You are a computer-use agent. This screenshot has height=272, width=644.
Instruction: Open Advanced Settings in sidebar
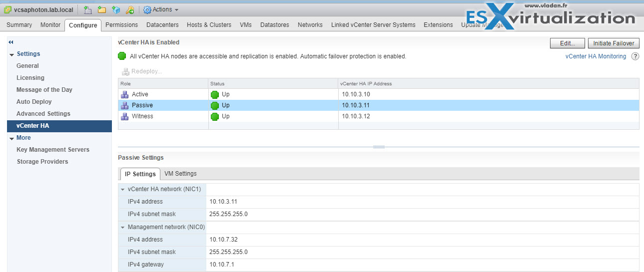(x=43, y=114)
